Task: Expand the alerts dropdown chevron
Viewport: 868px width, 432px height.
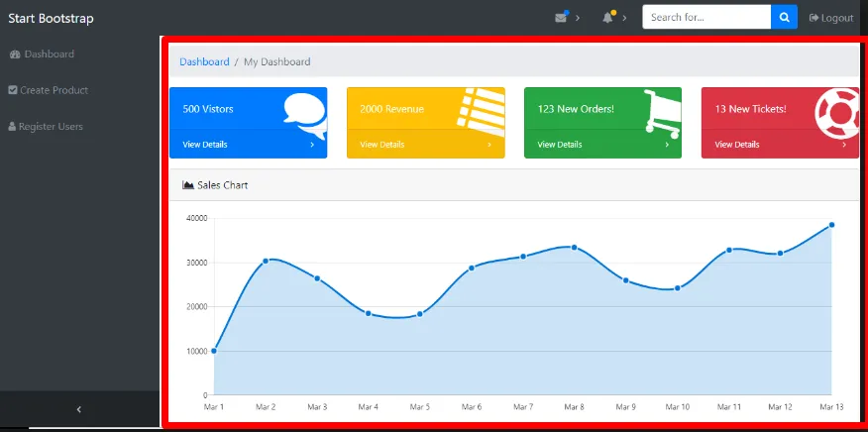Action: [624, 18]
